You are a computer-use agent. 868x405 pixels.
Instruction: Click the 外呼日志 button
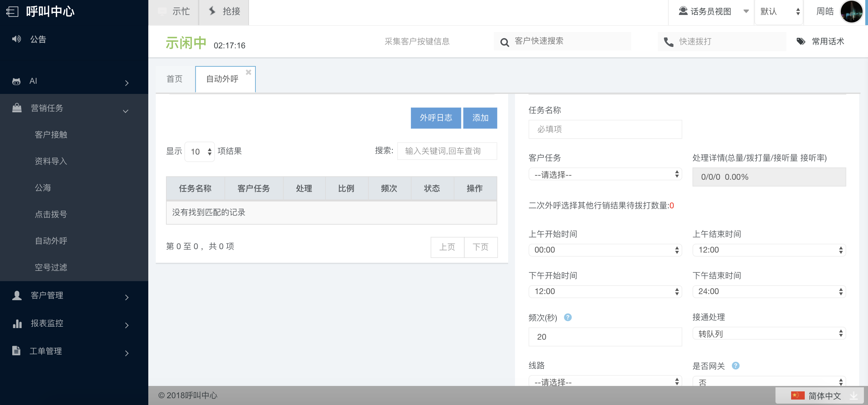[436, 118]
